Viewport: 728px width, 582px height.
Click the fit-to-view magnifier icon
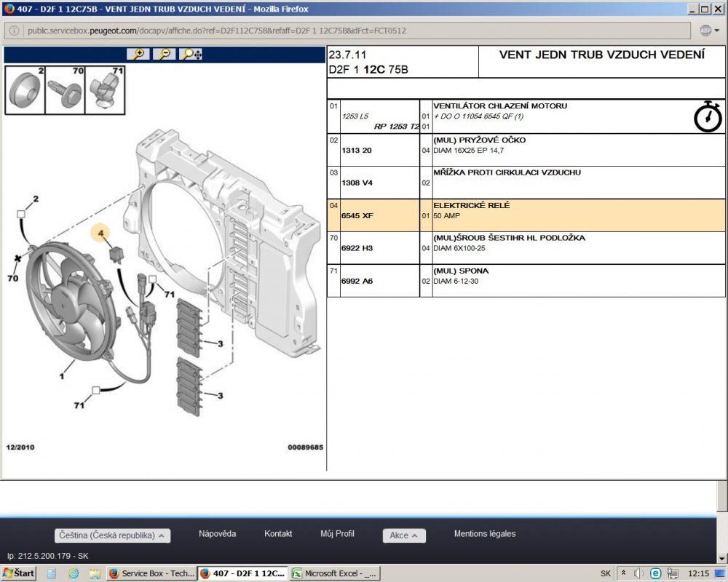[x=191, y=55]
